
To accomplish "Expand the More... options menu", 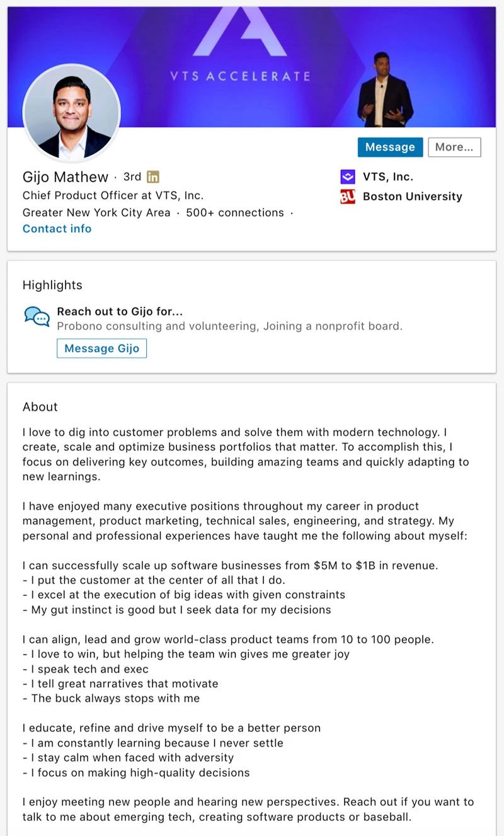I will [454, 146].
